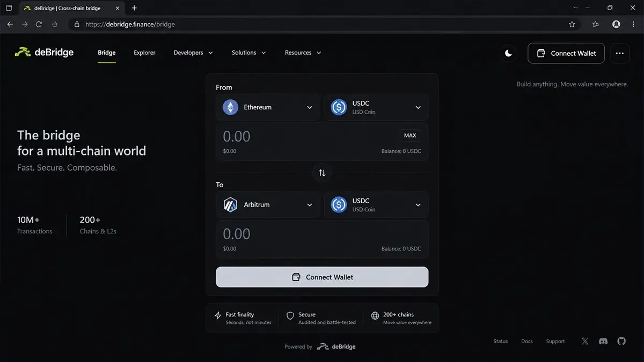Click "Build anything. Move value everywhere." text
The image size is (644, 362).
coord(572,84)
